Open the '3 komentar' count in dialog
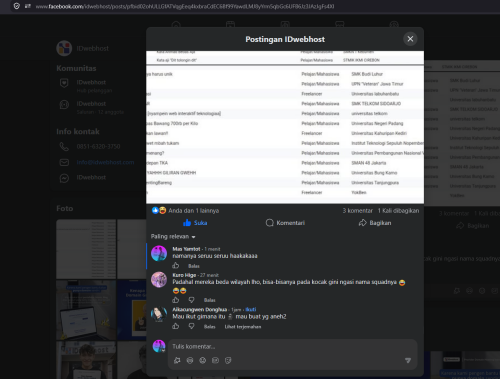 [358, 211]
